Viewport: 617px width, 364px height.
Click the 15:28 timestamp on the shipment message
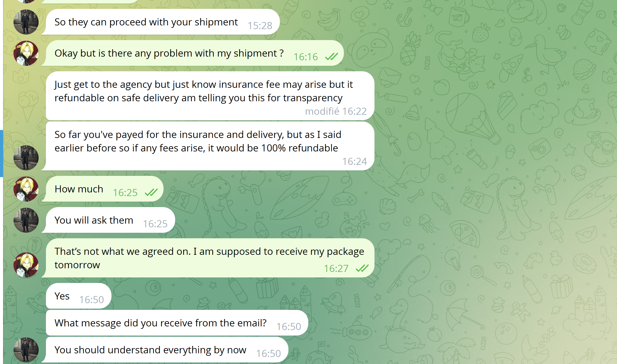pos(260,26)
